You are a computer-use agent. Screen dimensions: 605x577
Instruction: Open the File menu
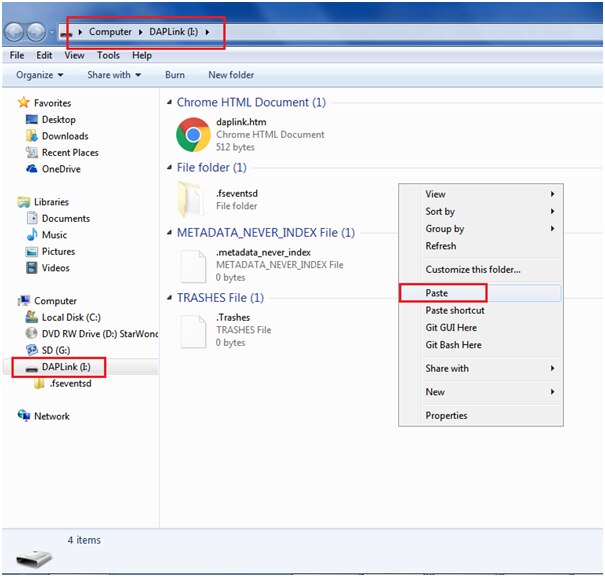[x=17, y=55]
